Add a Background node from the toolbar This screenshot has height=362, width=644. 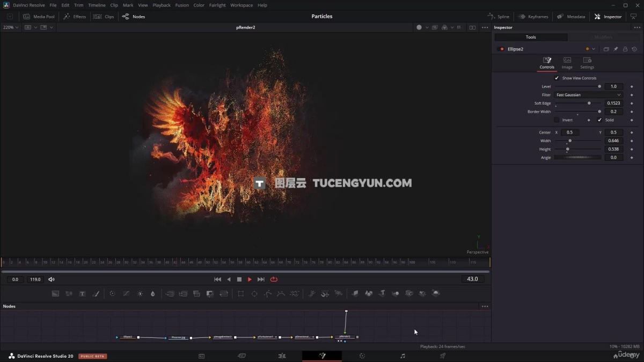click(x=55, y=294)
